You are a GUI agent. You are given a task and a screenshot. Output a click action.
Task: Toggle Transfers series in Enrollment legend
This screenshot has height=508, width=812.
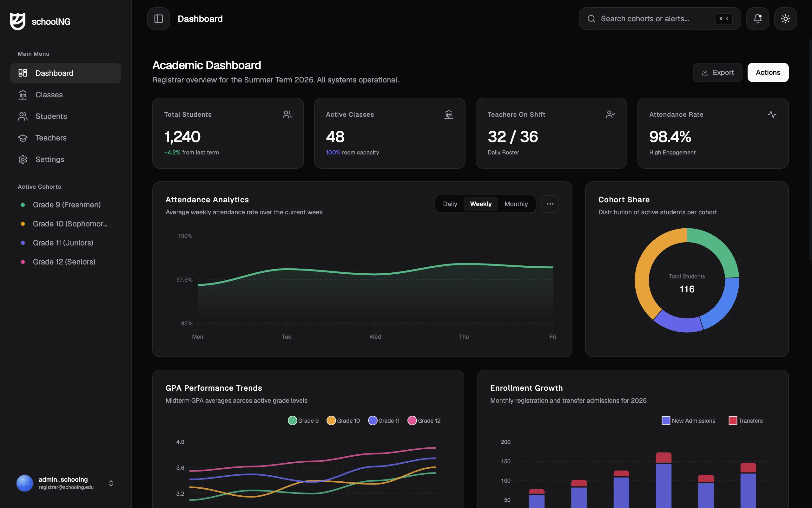point(745,421)
